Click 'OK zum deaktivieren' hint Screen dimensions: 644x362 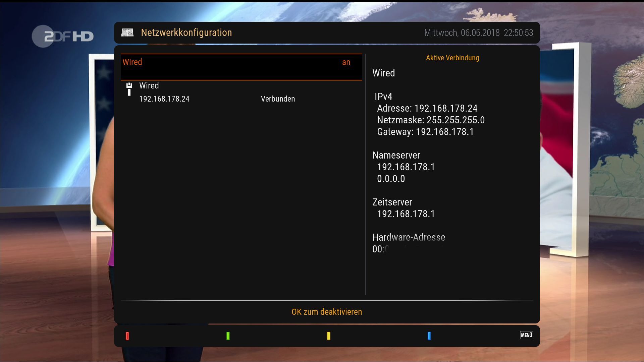tap(326, 312)
